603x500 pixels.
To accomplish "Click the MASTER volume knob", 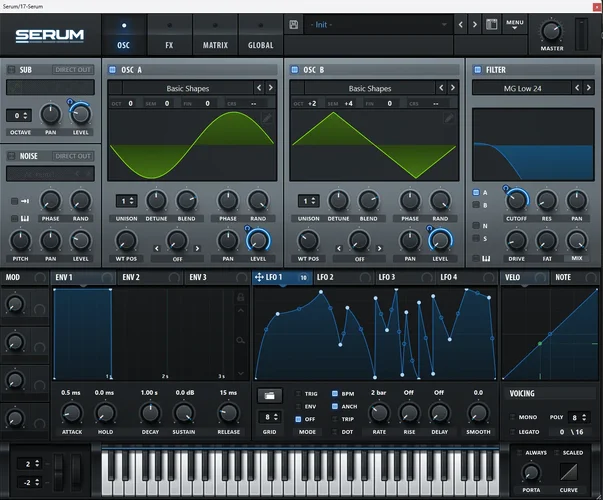I will (552, 31).
